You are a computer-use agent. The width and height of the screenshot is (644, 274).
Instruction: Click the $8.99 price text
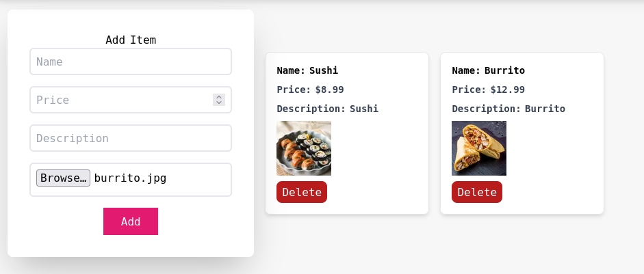330,90
